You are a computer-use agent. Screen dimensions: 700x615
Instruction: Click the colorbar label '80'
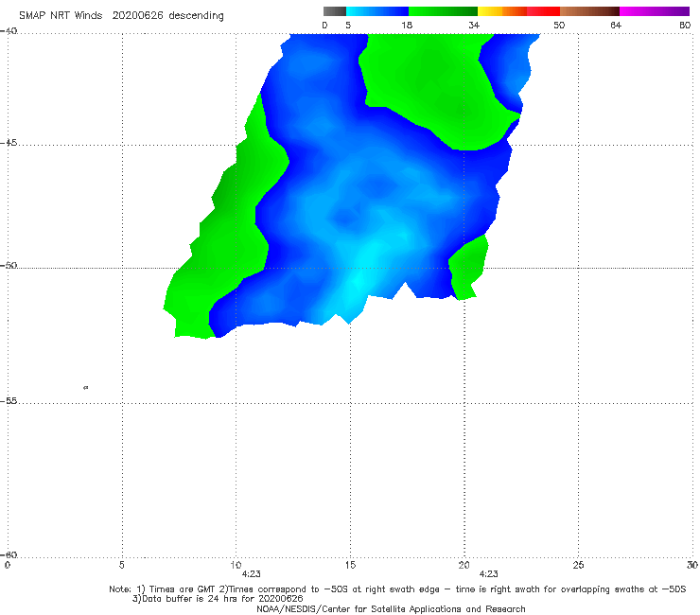point(685,26)
